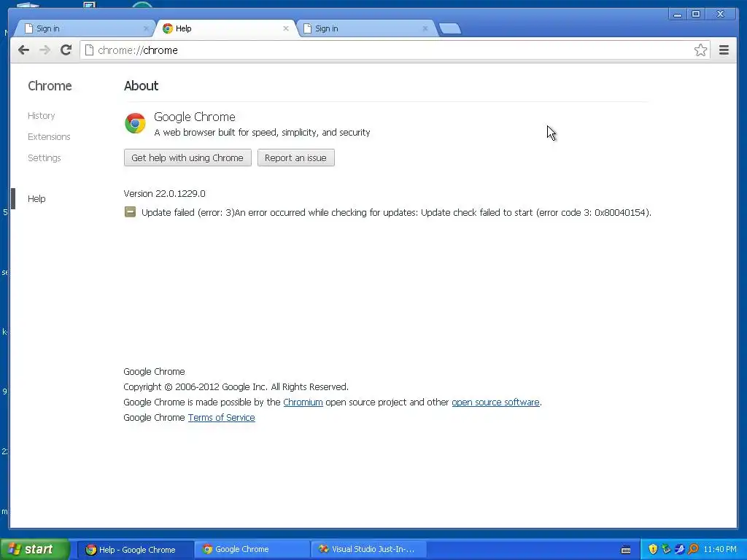
Task: Go back with the back arrow
Action: tap(24, 50)
